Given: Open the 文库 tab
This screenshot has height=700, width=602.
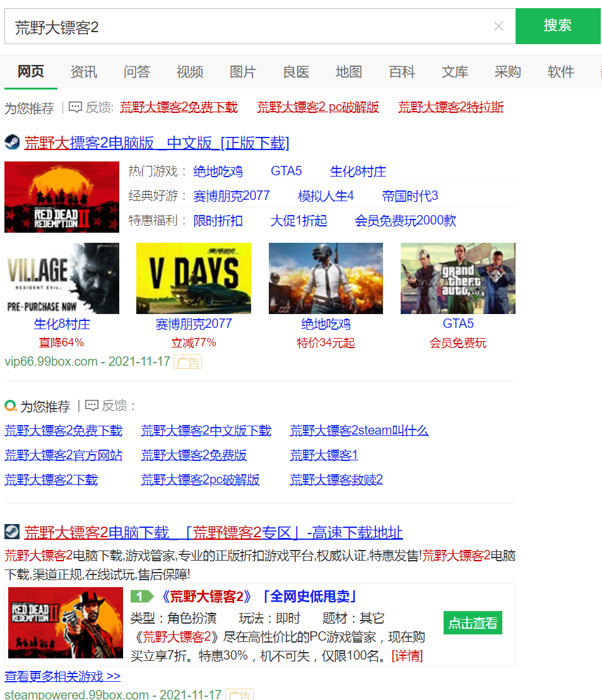Looking at the screenshot, I should pos(455,71).
